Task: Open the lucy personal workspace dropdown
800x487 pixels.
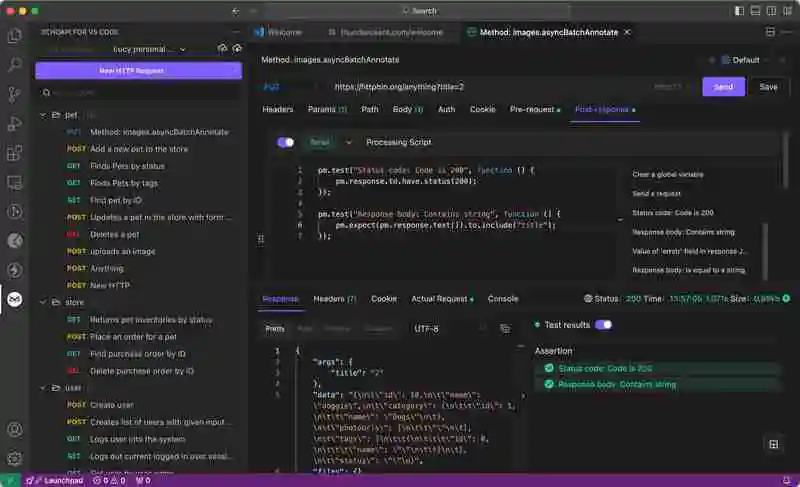Action: point(149,49)
